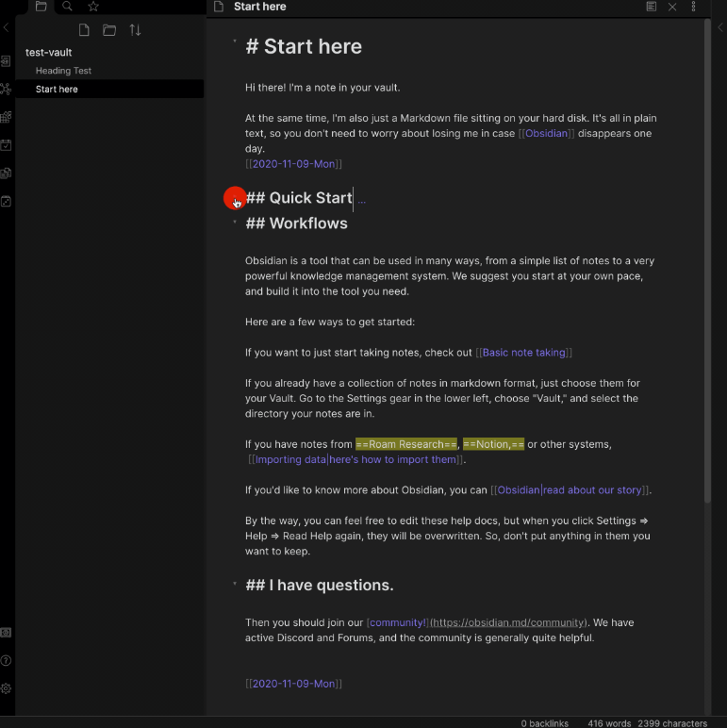Create a new note with the page icon

(x=84, y=30)
